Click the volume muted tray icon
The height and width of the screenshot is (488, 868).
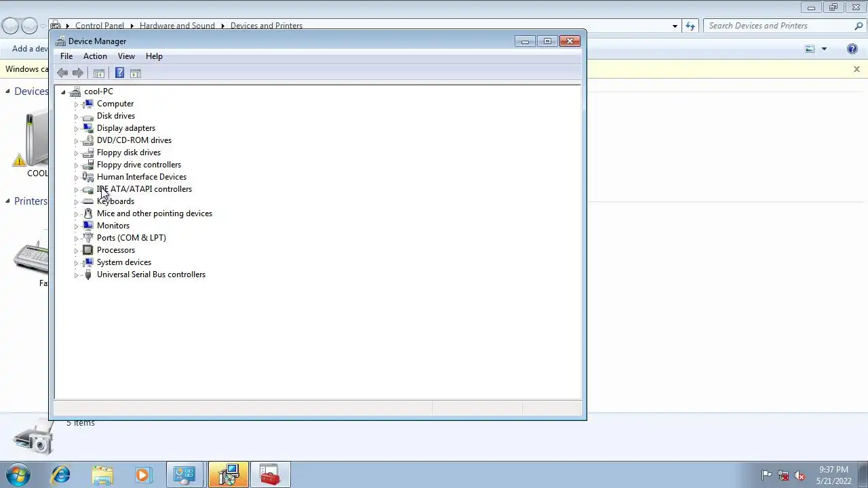[x=800, y=475]
